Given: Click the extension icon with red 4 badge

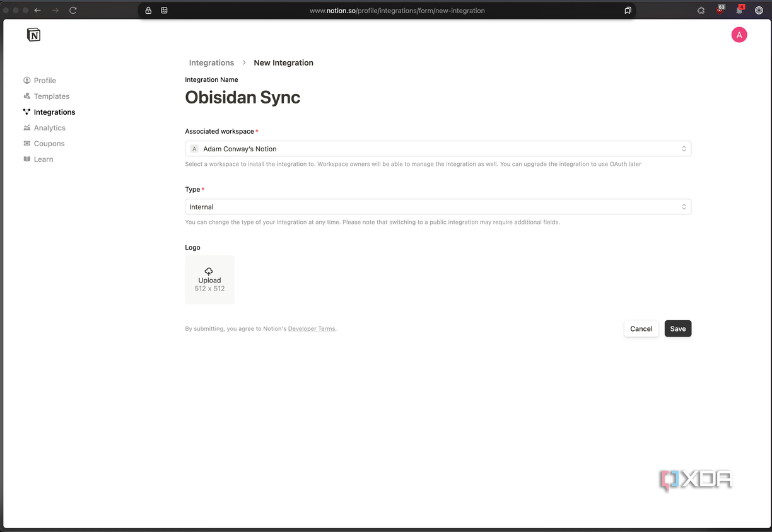Looking at the screenshot, I should pyautogui.click(x=740, y=9).
